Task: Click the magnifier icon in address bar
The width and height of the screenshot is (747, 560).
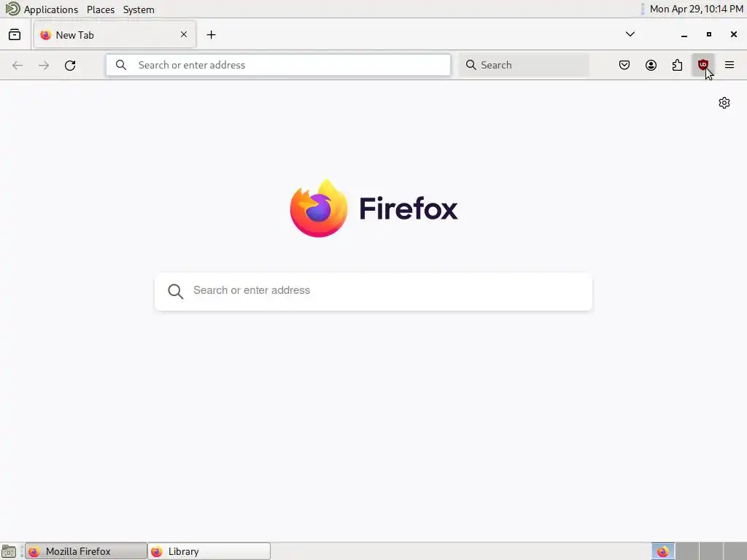Action: pyautogui.click(x=121, y=65)
